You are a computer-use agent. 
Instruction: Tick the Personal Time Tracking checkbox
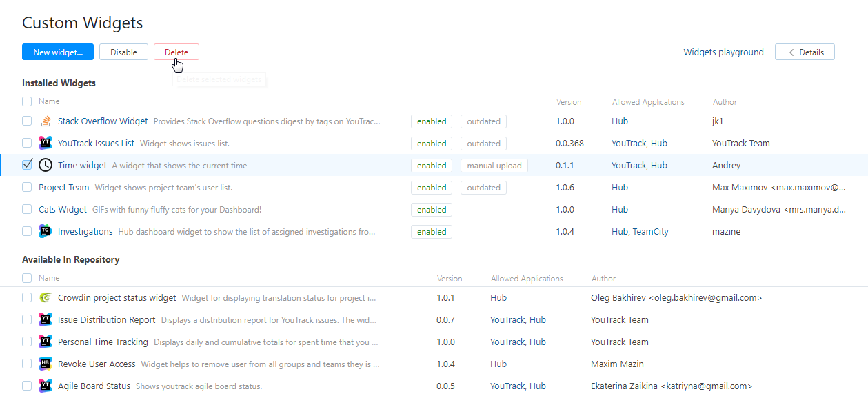[27, 342]
